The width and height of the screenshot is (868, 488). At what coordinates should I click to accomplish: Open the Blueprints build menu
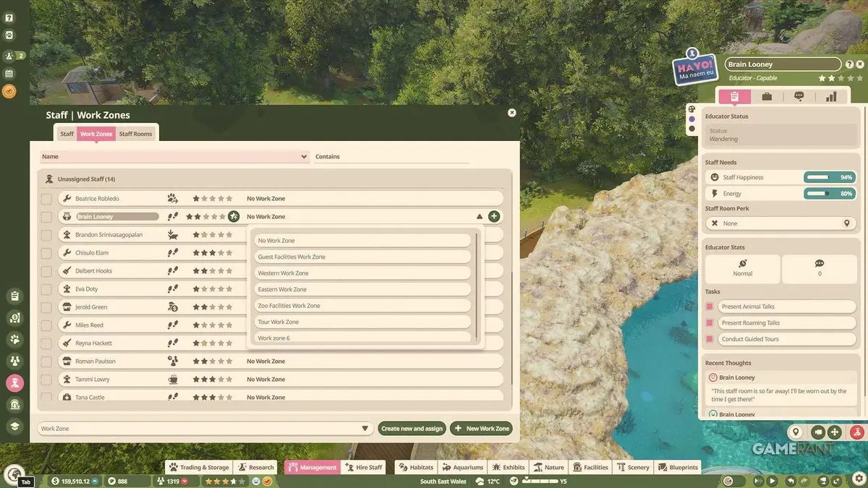pyautogui.click(x=678, y=467)
